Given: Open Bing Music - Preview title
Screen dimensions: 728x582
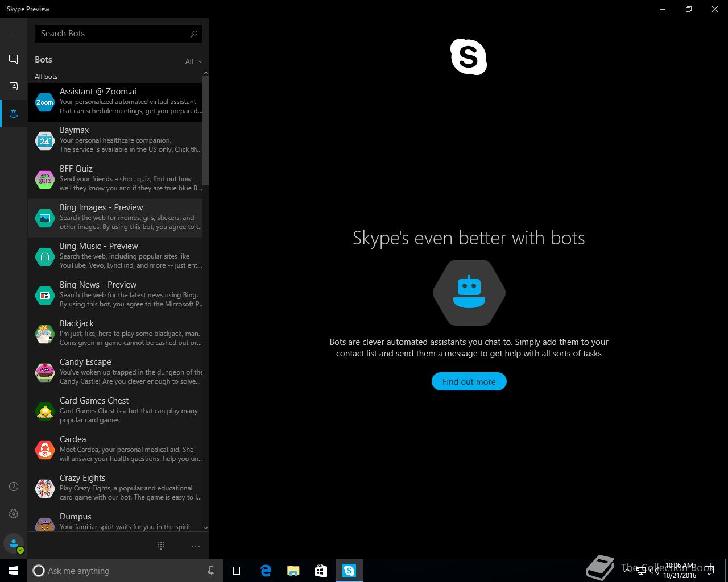Looking at the screenshot, I should pyautogui.click(x=99, y=246).
